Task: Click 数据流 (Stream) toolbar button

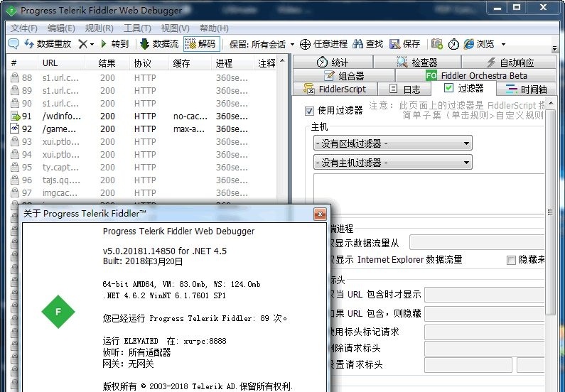Action: click(159, 44)
